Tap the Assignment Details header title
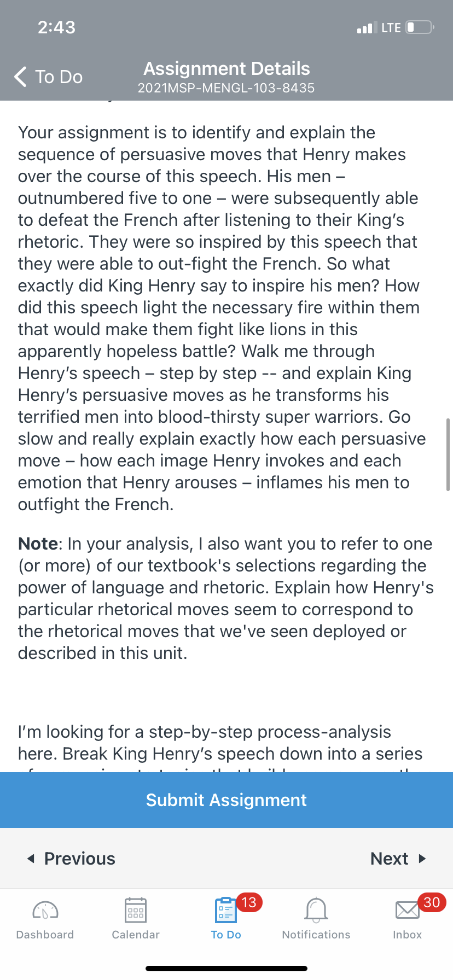Screen dimensions: 453x980 (x=226, y=69)
